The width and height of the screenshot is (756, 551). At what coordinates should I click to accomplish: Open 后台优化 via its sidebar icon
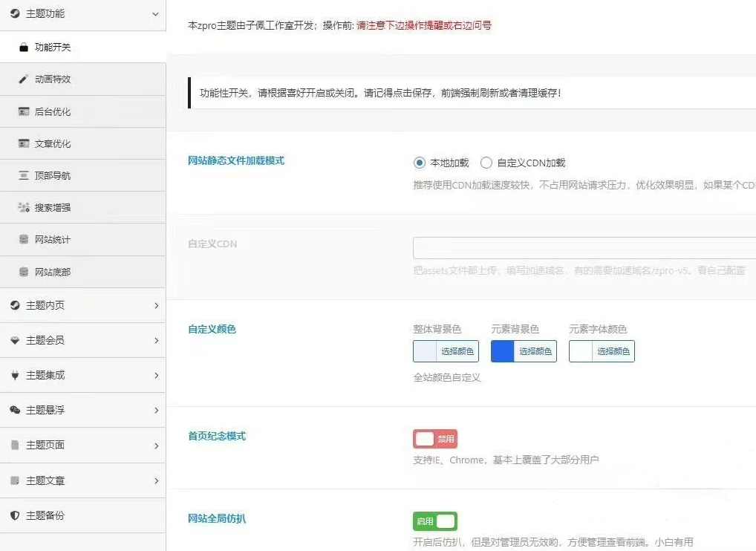(23, 111)
